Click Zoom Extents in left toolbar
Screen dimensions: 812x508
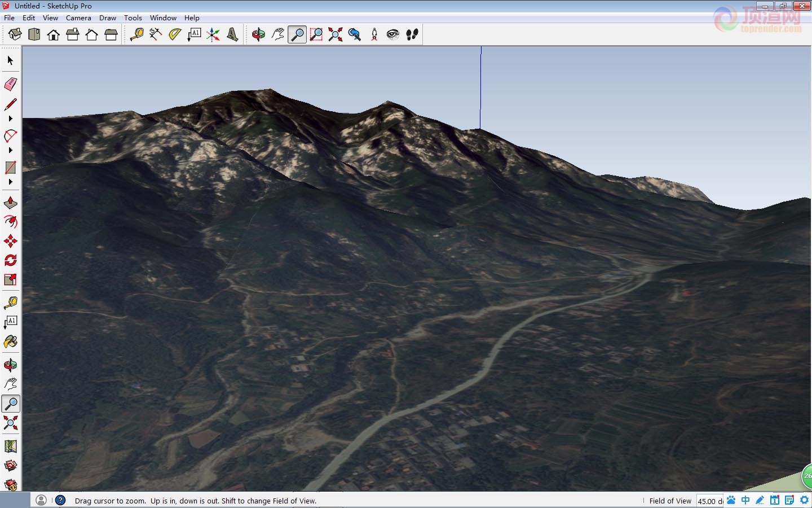click(x=11, y=423)
